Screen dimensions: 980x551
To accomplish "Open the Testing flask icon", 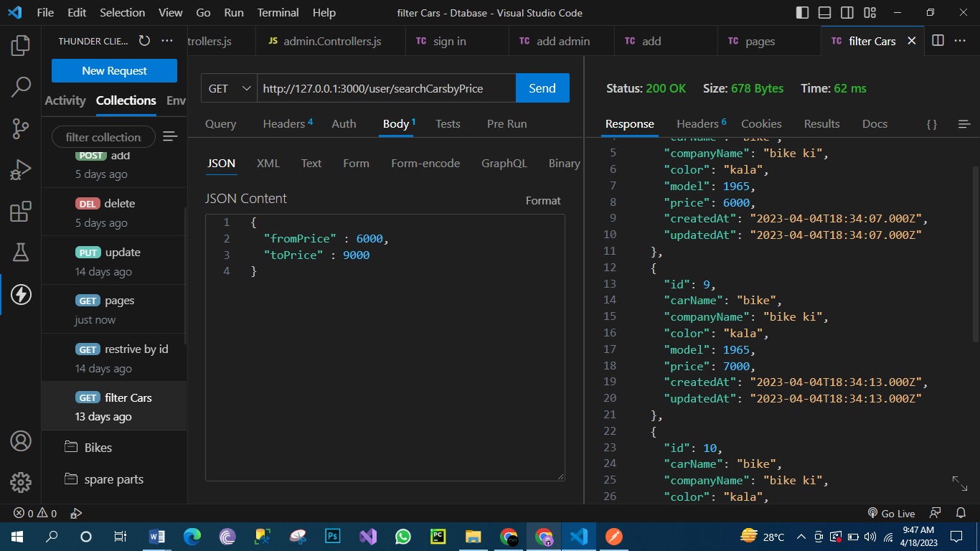I will click(x=20, y=251).
